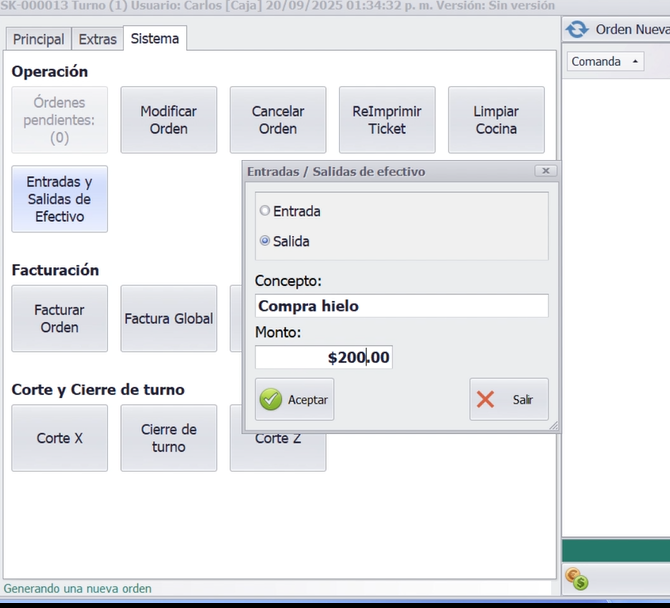This screenshot has height=608, width=670.
Task: Close the Entradas / Salidas de efectivo dialog
Action: (545, 171)
